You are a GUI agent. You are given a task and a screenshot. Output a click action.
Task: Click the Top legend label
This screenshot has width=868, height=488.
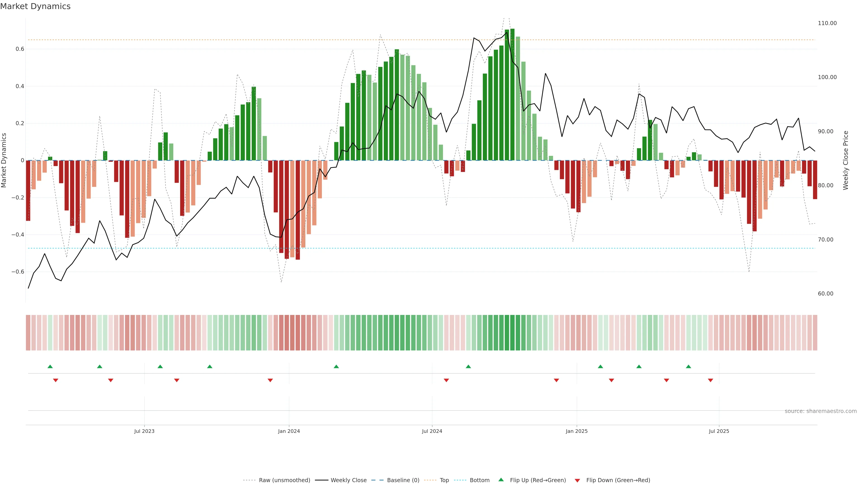(444, 480)
